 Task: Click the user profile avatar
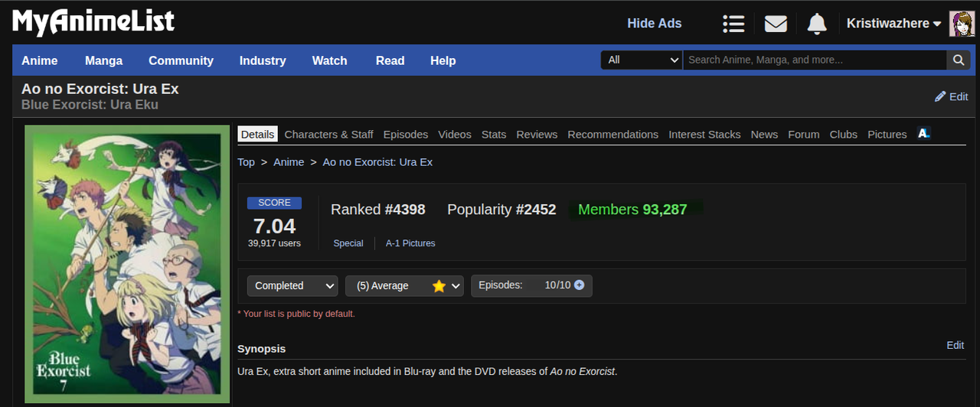tap(962, 24)
